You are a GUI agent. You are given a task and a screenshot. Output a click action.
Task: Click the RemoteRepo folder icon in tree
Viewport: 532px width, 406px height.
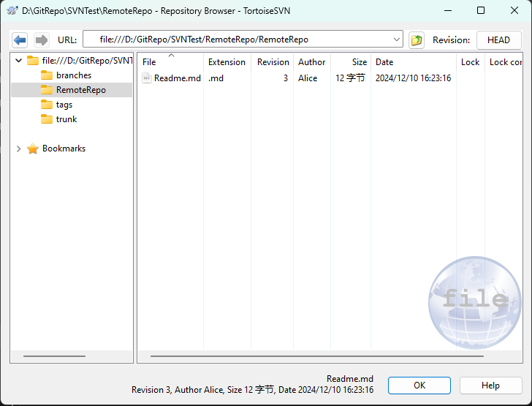tap(47, 90)
